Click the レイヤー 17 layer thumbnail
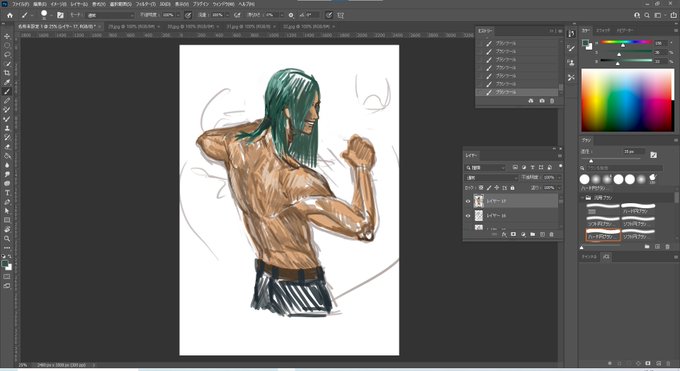Image resolution: width=680 pixels, height=371 pixels. coord(479,201)
